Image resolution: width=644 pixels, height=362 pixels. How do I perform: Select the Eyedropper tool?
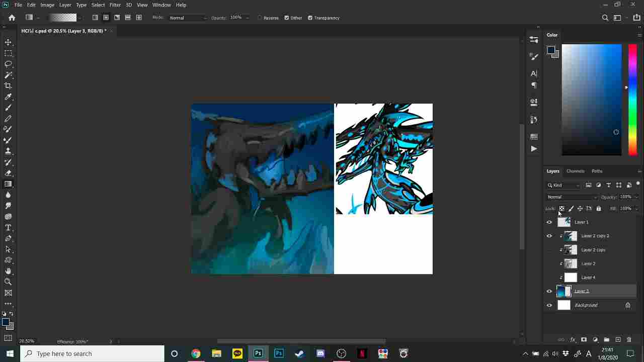pos(8,97)
